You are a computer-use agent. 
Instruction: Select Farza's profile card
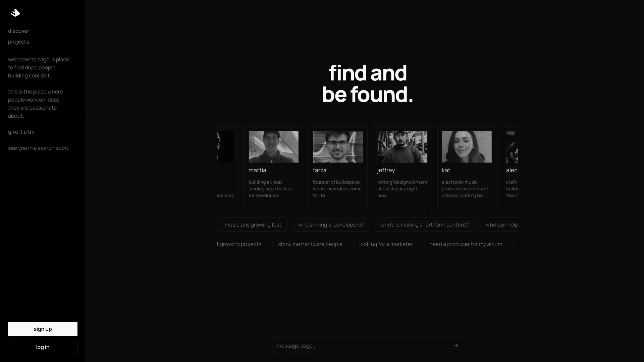337,169
